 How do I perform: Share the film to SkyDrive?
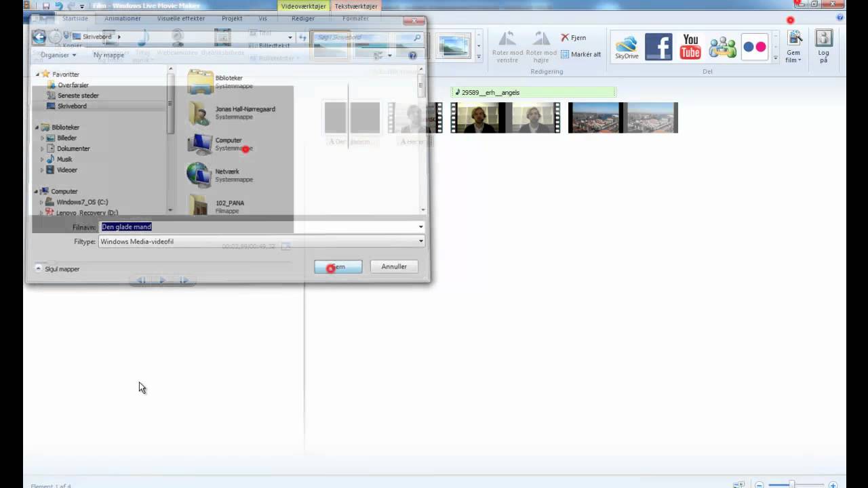(x=627, y=47)
